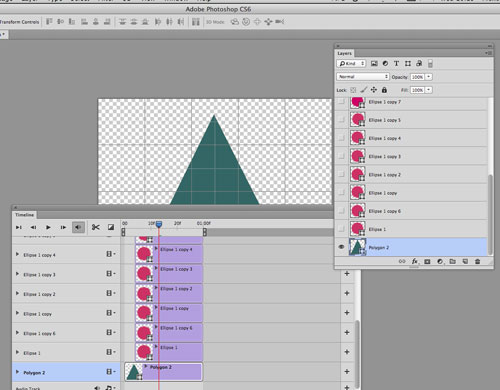Click the shape layer filter icon
Viewport: 500px width, 390px height.
[408, 63]
